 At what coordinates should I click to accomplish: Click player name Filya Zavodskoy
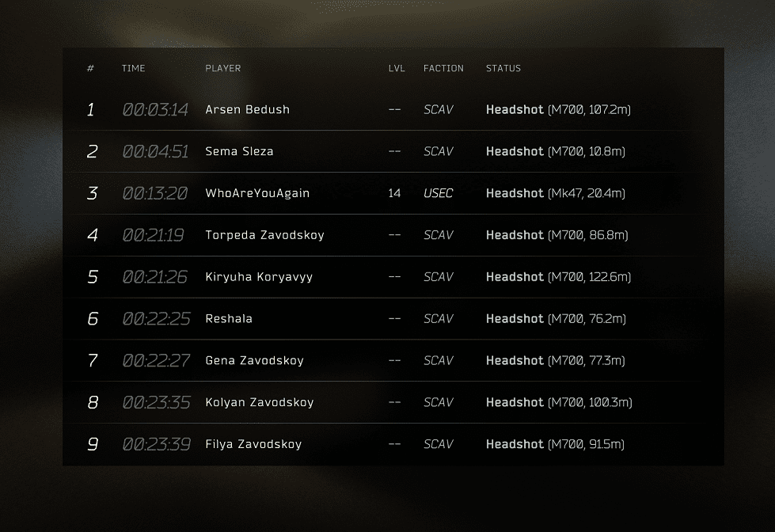[253, 444]
